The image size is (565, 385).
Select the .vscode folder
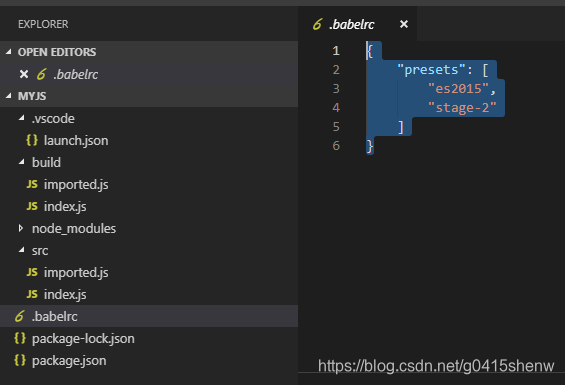coord(149,118)
